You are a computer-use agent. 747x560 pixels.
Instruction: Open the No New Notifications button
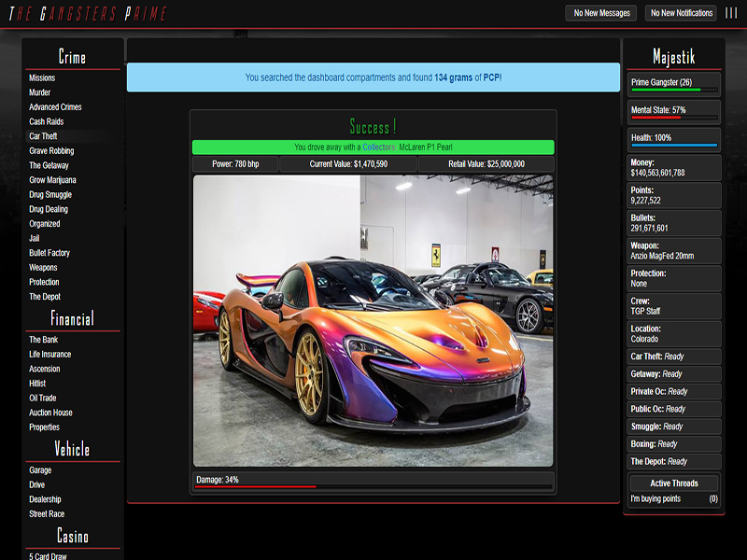682,13
